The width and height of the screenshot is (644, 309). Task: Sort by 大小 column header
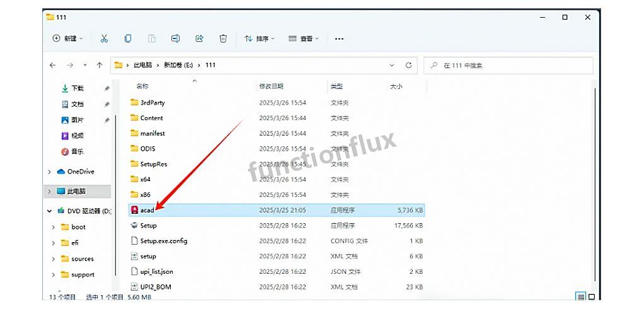(x=396, y=86)
